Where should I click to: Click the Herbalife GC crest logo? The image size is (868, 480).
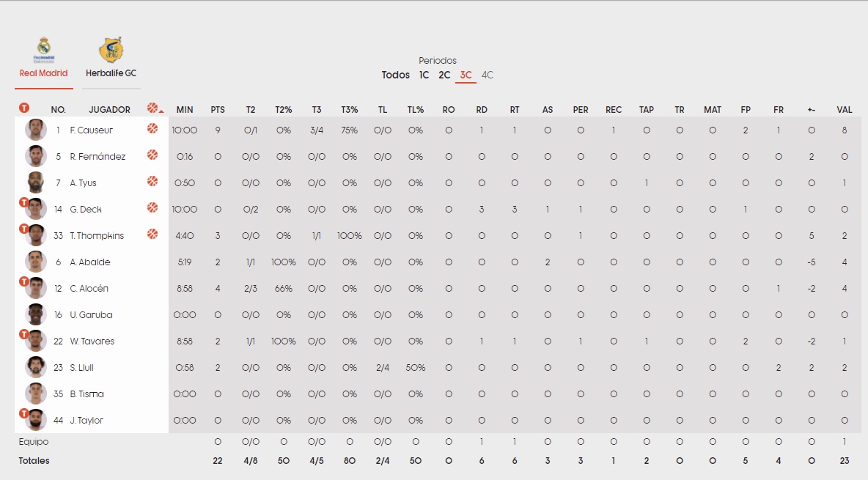111,51
